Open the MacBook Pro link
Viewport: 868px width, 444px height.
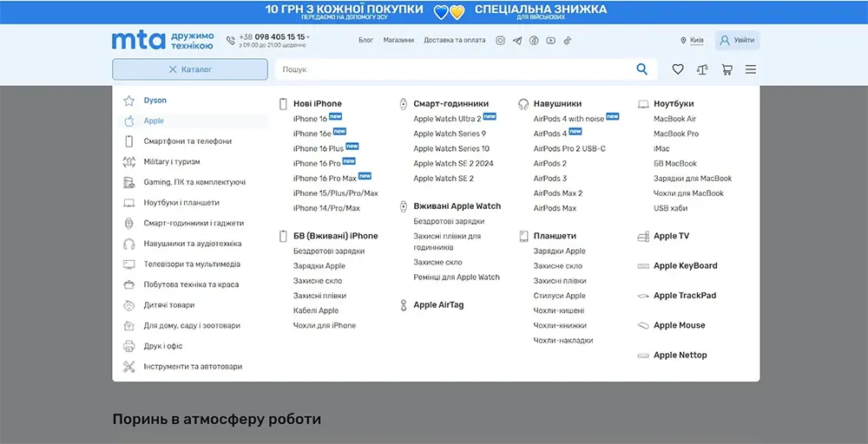click(x=675, y=134)
